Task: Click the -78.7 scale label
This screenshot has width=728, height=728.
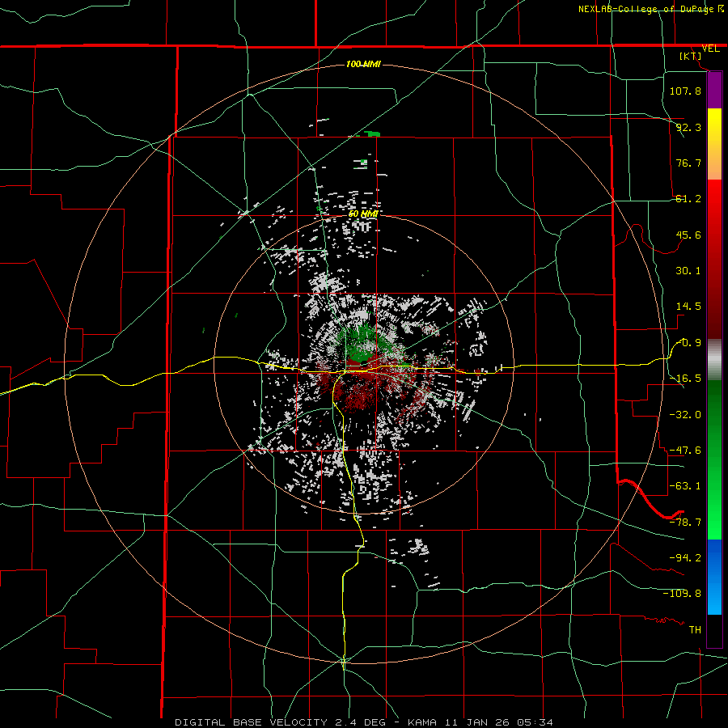Action: 685,523
